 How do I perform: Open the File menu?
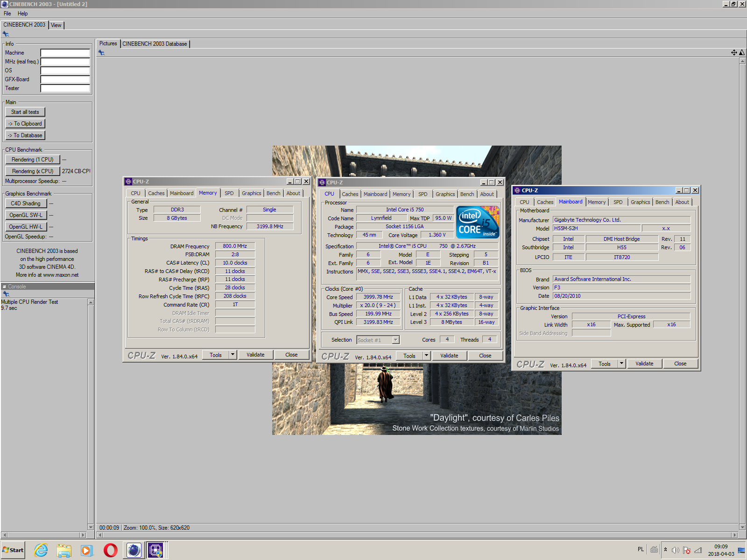click(7, 14)
